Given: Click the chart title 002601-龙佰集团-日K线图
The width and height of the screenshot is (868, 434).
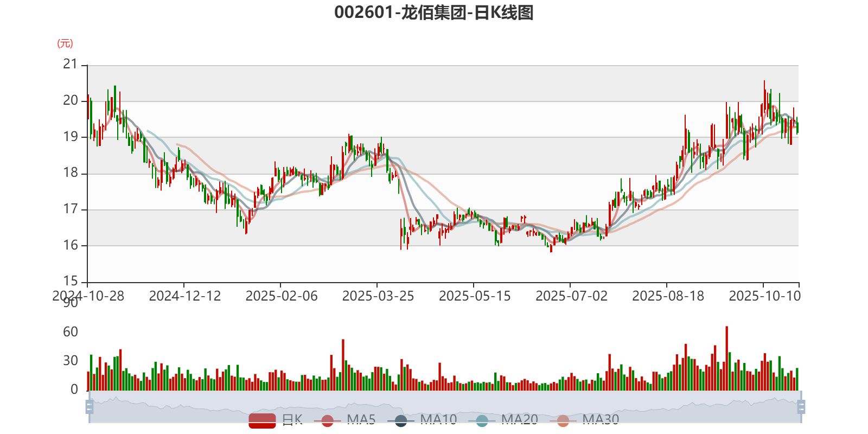Looking at the screenshot, I should coord(434,12).
